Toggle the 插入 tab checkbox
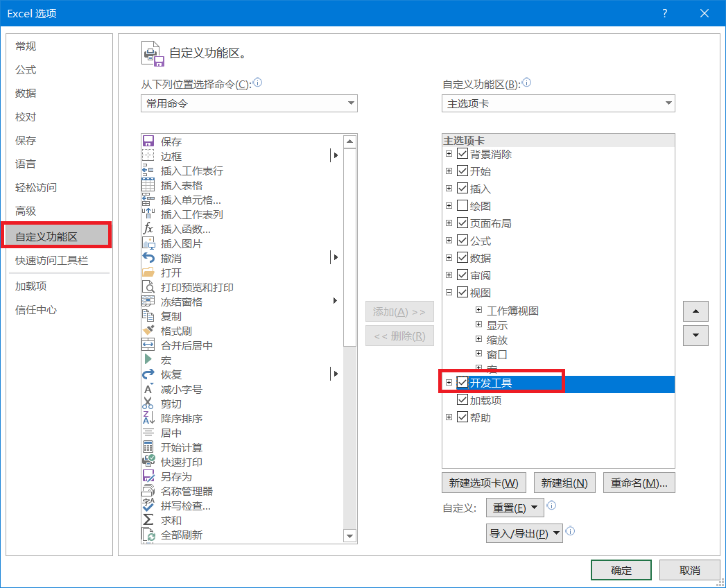This screenshot has width=726, height=588. point(462,188)
